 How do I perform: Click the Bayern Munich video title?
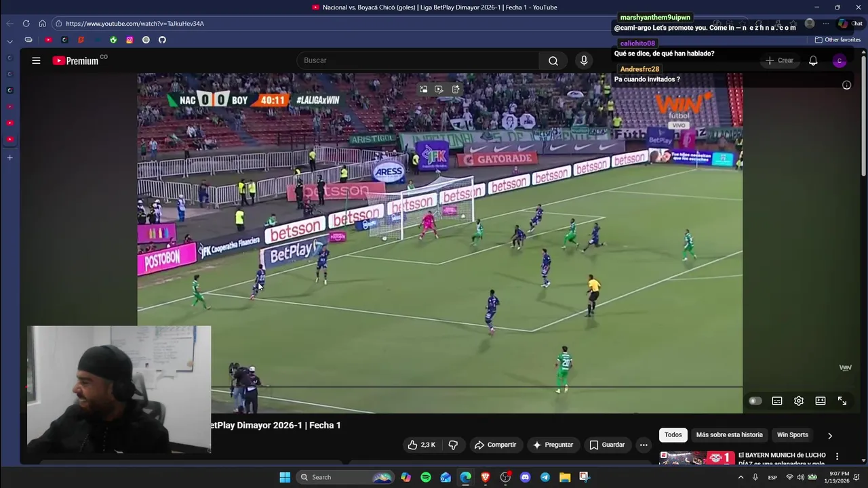click(782, 459)
